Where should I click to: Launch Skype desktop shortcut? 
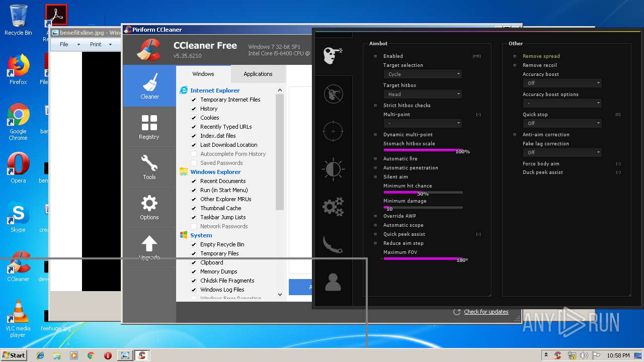18,217
